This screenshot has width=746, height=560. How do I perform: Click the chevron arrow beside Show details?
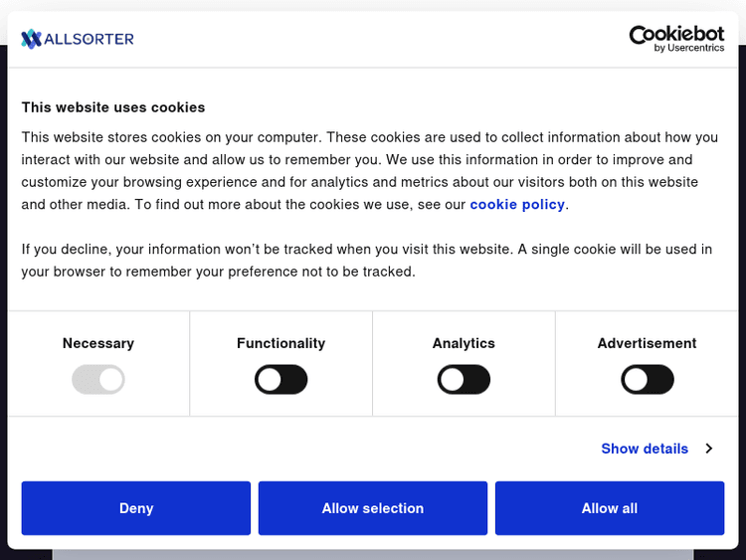click(709, 449)
